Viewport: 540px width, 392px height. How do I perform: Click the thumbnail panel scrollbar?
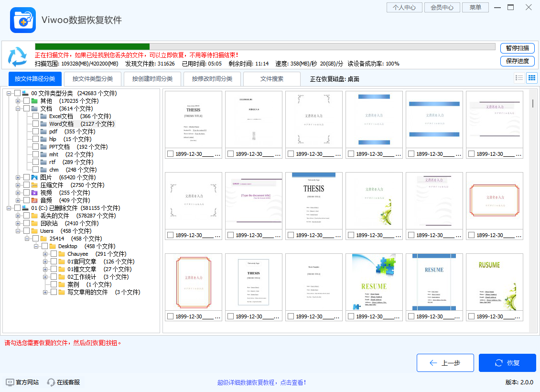click(x=532, y=103)
